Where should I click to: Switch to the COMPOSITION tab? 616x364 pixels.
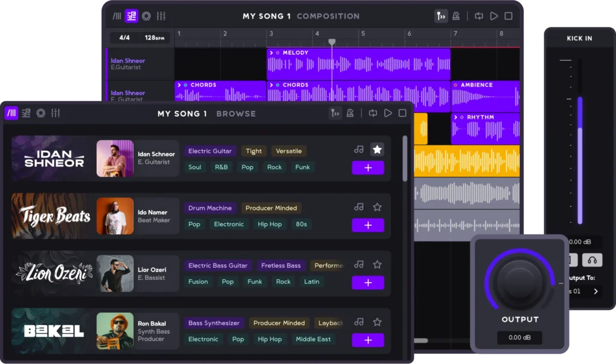(x=328, y=16)
